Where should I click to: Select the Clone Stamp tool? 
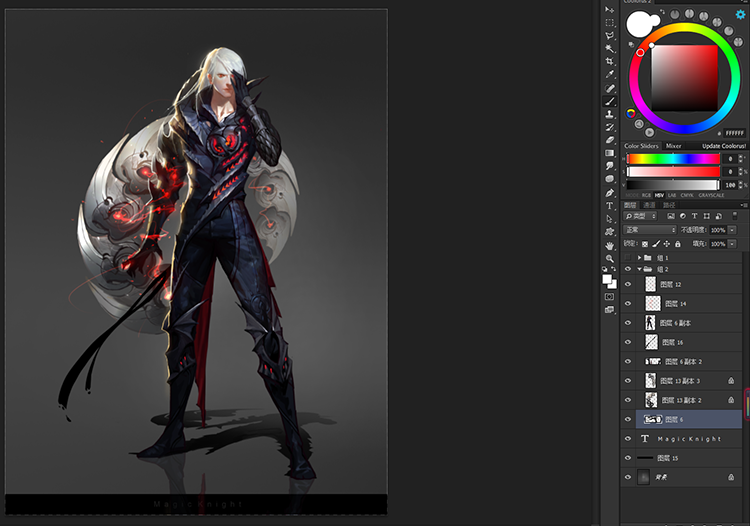point(609,114)
